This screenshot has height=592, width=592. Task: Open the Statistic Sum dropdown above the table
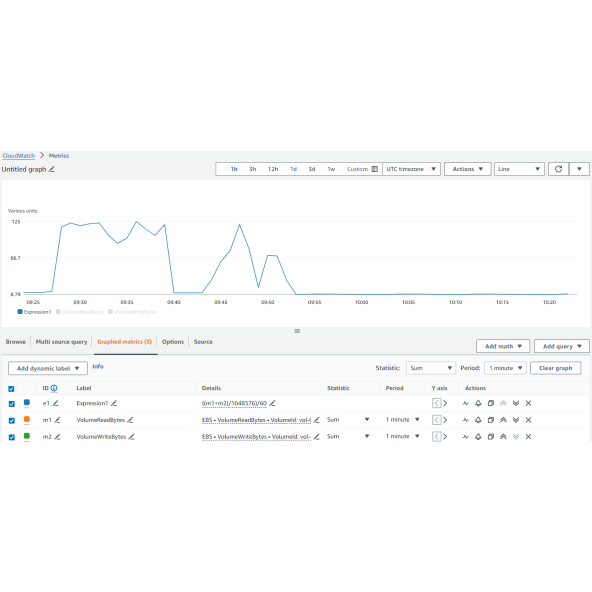pos(431,368)
